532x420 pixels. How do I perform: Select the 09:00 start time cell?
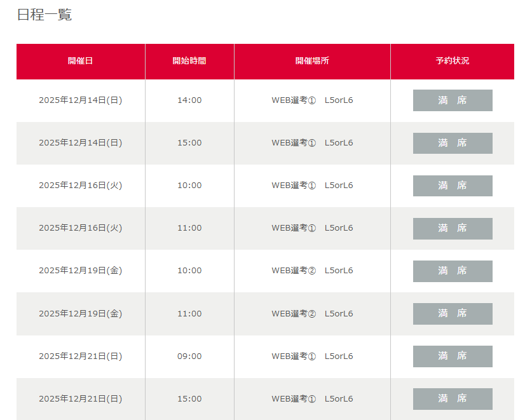[189, 356]
